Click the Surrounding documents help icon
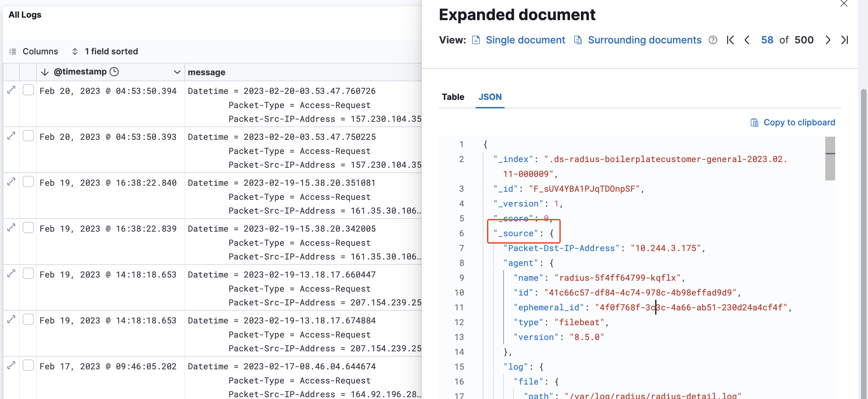Viewport: 868px width, 399px height. coord(713,40)
